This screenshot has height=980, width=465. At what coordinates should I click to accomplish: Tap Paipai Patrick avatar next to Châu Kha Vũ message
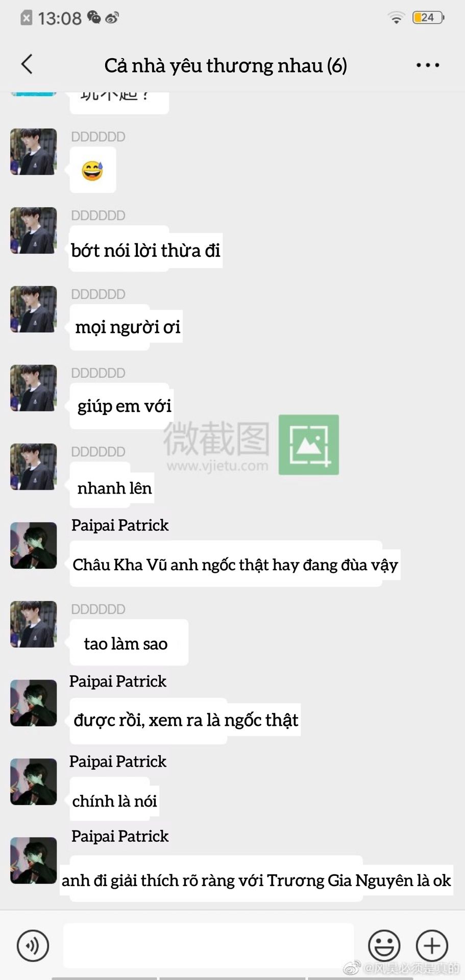[34, 545]
